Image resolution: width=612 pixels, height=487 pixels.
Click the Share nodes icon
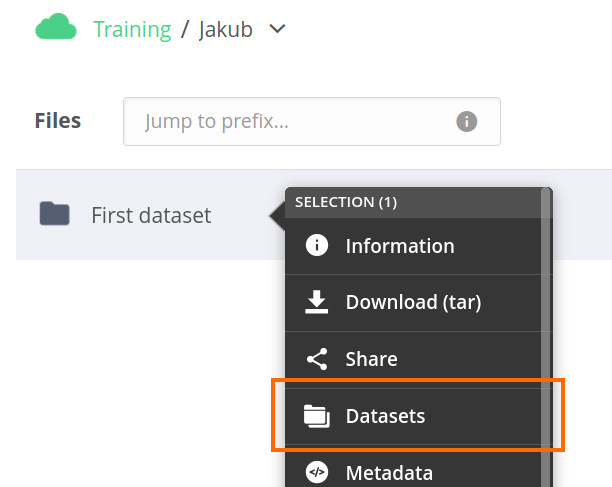[317, 359]
